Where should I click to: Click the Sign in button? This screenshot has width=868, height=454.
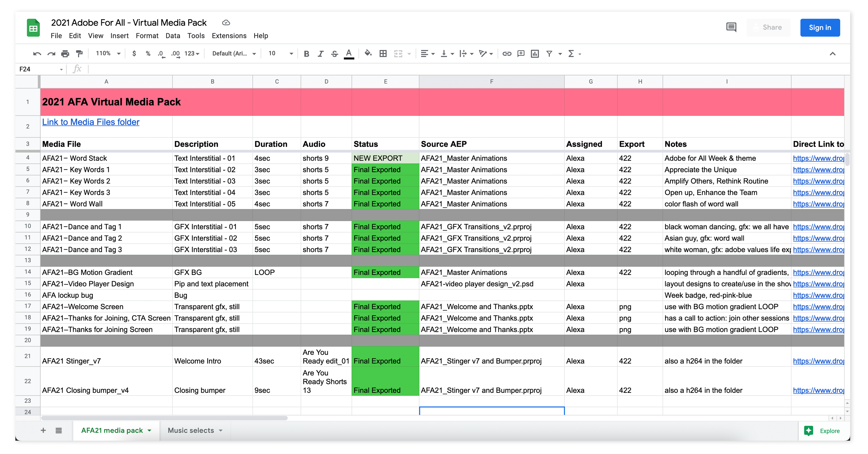pyautogui.click(x=820, y=28)
